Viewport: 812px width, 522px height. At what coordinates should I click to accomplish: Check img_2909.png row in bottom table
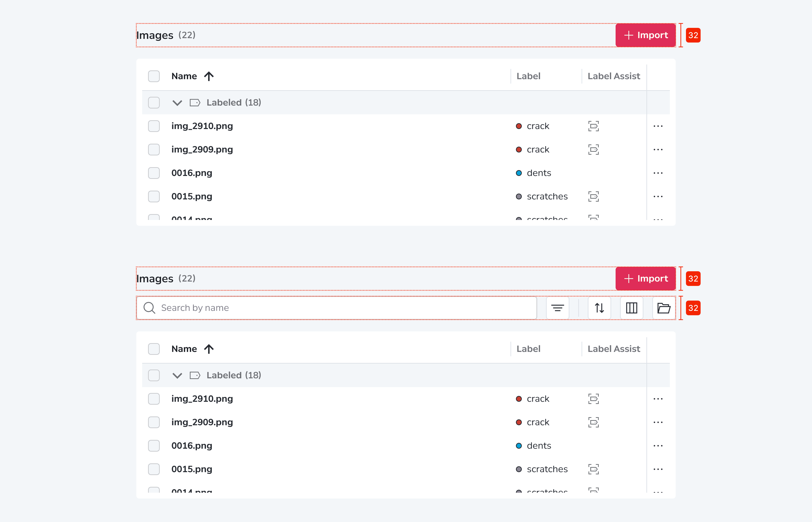click(154, 422)
